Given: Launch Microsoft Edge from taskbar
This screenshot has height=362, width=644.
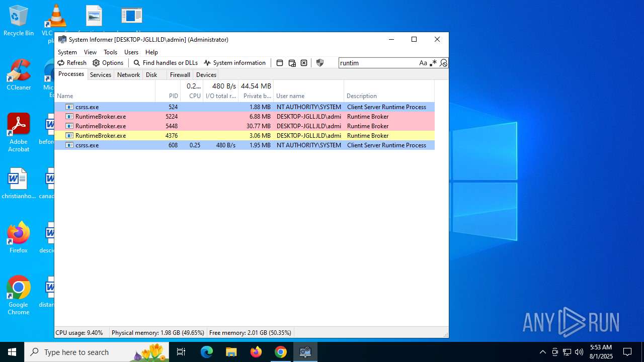Looking at the screenshot, I should point(207,352).
